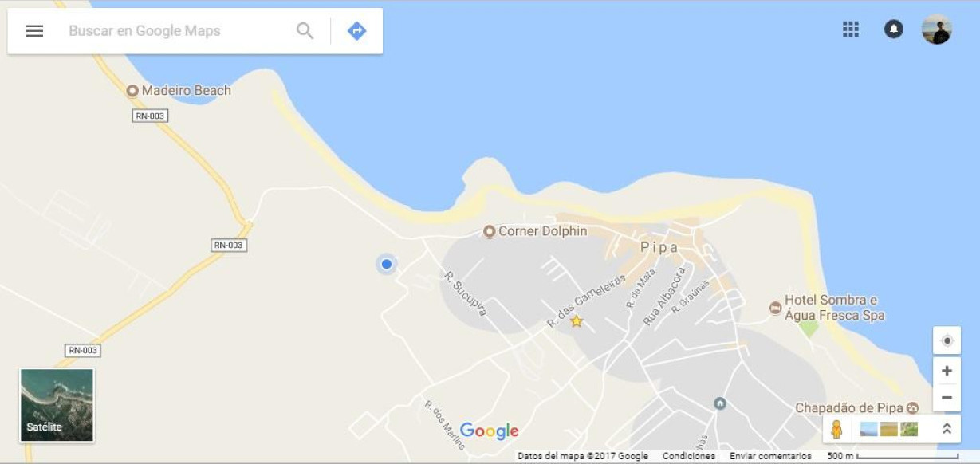Zoom in with plus button

947,371
